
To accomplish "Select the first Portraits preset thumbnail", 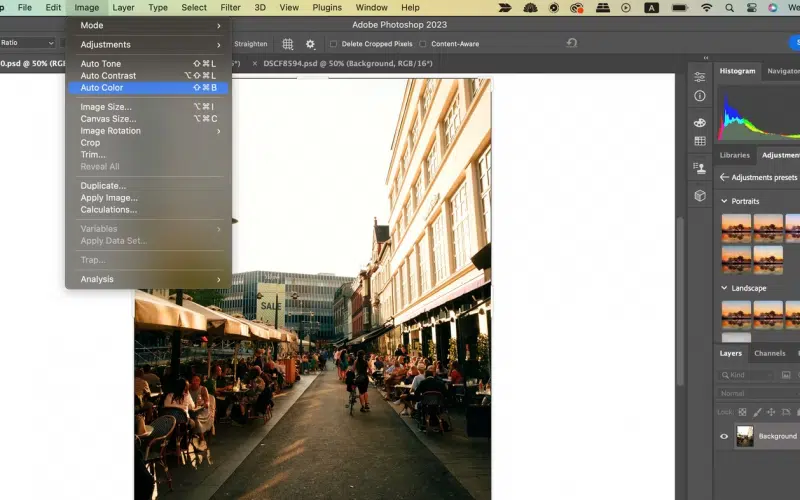I will point(736,227).
